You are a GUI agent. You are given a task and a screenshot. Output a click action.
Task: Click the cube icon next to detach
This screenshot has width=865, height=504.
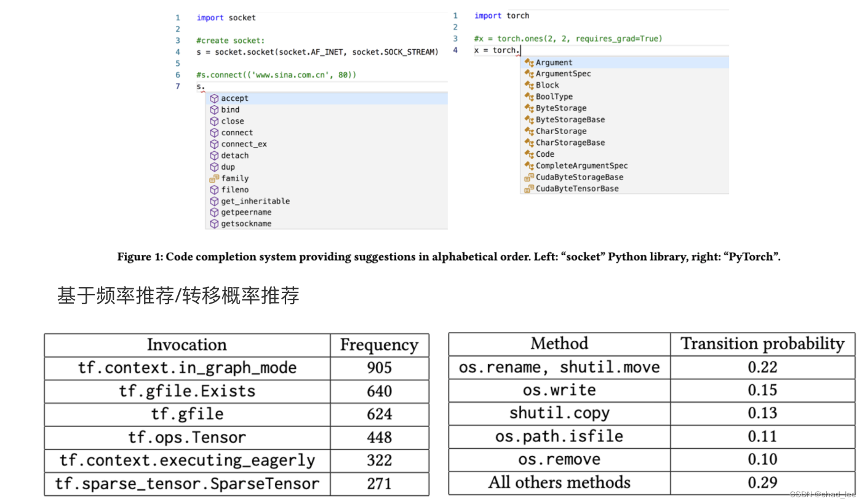(214, 156)
